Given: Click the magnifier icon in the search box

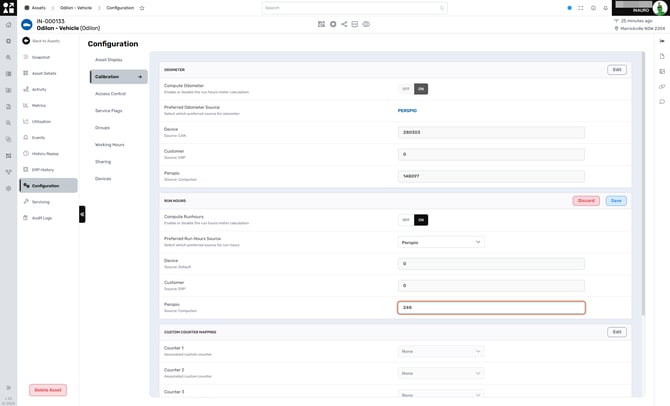Looking at the screenshot, I should pyautogui.click(x=442, y=8).
